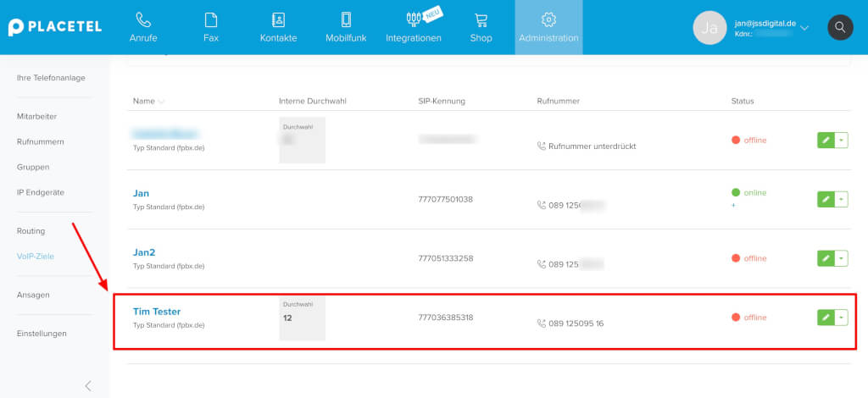Edit the Jan2 VoIP destination
The height and width of the screenshot is (398, 868).
pyautogui.click(x=826, y=258)
